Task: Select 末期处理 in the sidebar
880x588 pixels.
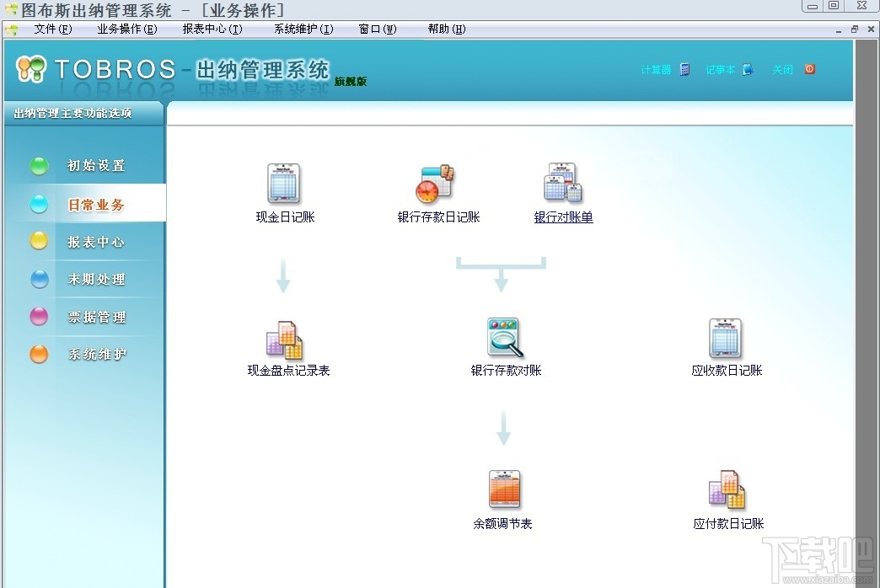Action: (96, 280)
